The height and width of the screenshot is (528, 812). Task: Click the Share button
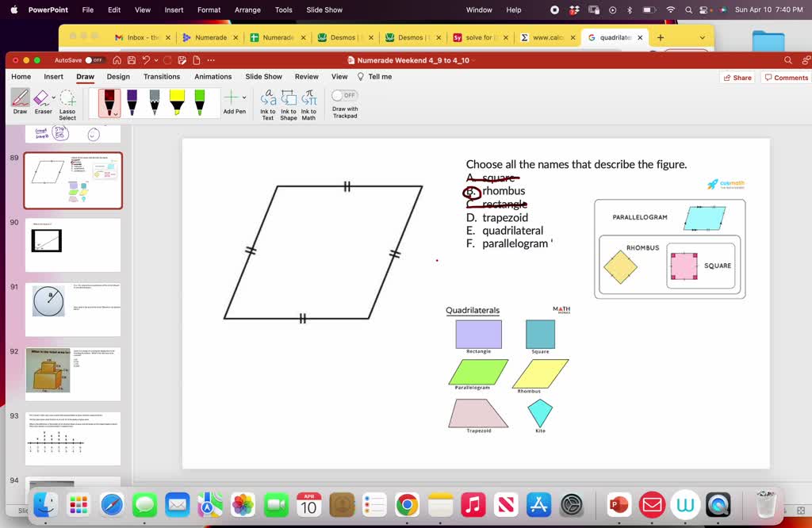coord(737,78)
